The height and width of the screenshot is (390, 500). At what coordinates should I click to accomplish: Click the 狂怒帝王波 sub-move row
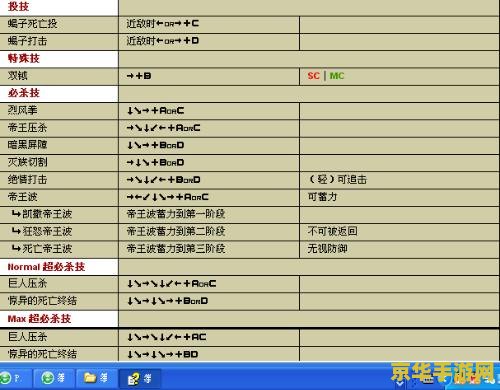42,231
